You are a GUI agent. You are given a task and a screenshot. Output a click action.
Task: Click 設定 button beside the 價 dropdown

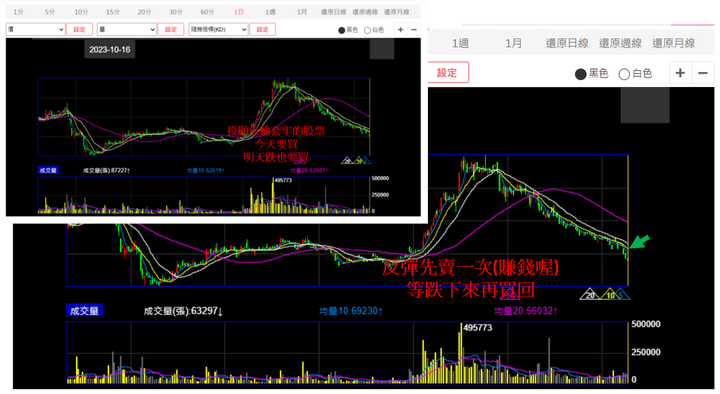[79, 29]
